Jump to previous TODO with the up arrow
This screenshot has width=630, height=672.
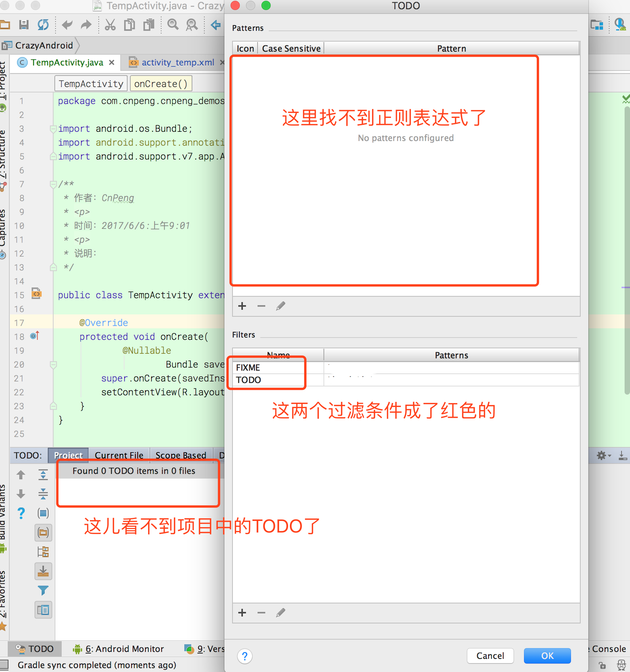click(x=21, y=475)
